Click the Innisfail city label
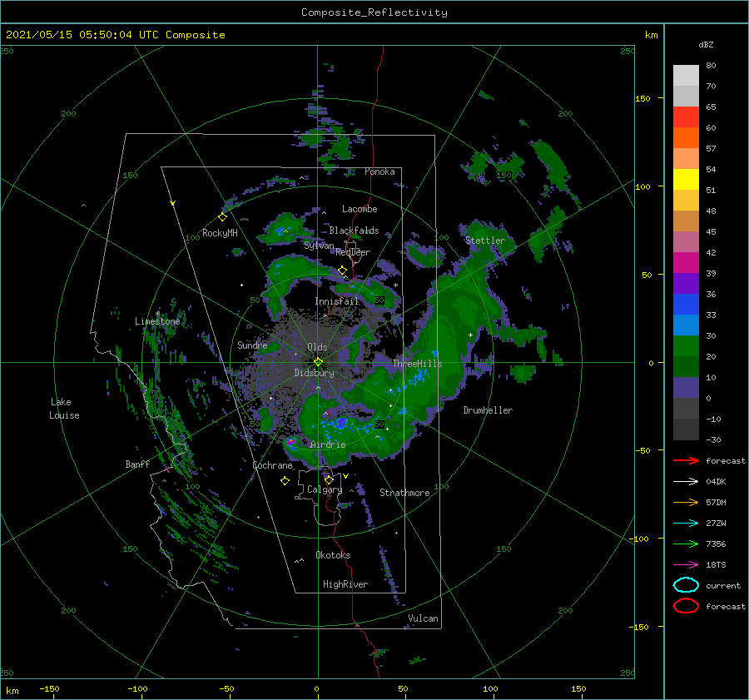 click(337, 301)
